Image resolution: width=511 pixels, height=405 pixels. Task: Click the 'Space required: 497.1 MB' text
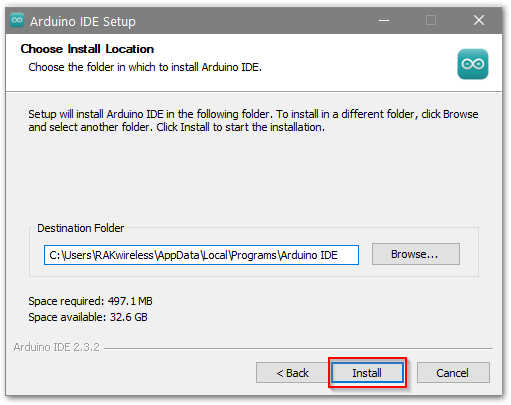tap(90, 301)
